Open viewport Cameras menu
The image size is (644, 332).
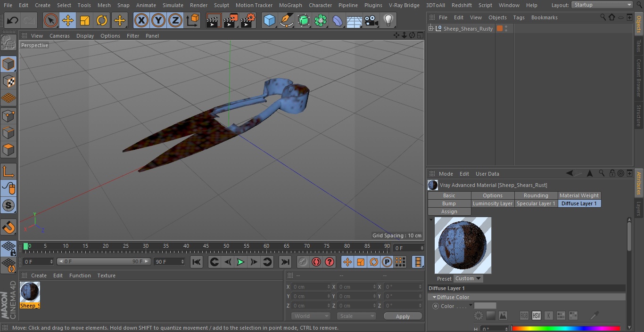coord(59,36)
